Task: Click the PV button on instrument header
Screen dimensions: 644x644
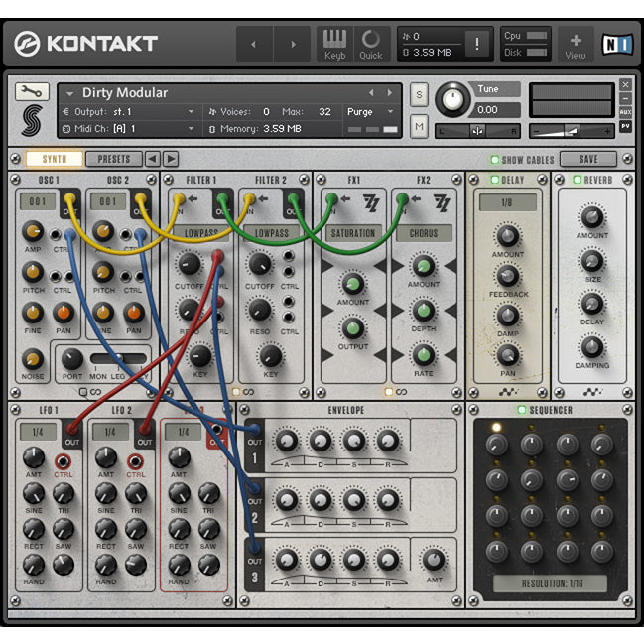Action: pyautogui.click(x=625, y=126)
